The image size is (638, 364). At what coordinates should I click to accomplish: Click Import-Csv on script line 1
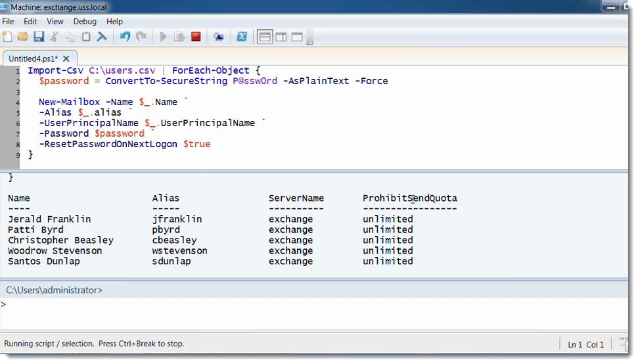coord(55,70)
